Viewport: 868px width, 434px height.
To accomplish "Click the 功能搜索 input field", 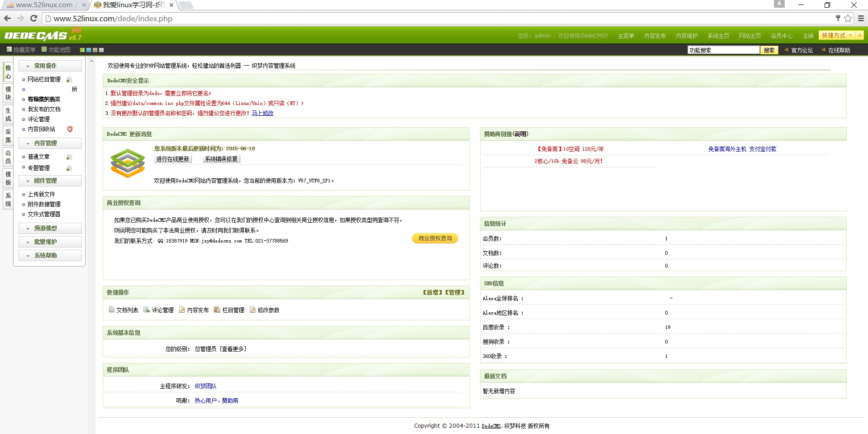I will pos(723,50).
